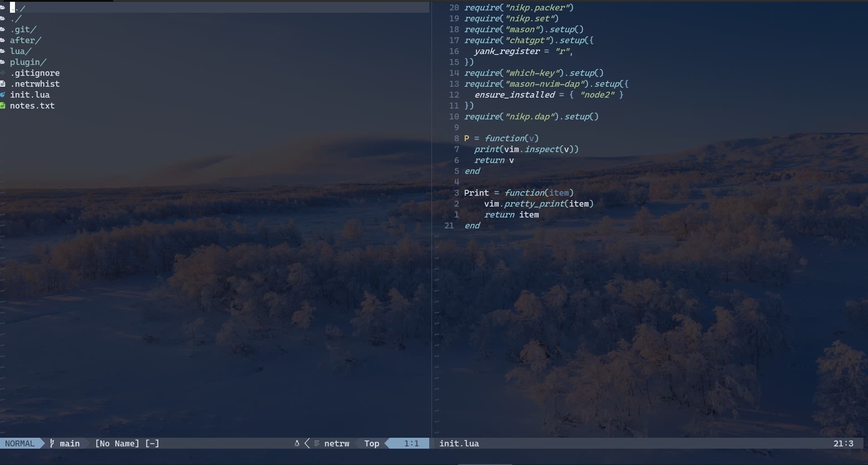
Task: Click the folder icon beside plugin/
Action: point(3,62)
